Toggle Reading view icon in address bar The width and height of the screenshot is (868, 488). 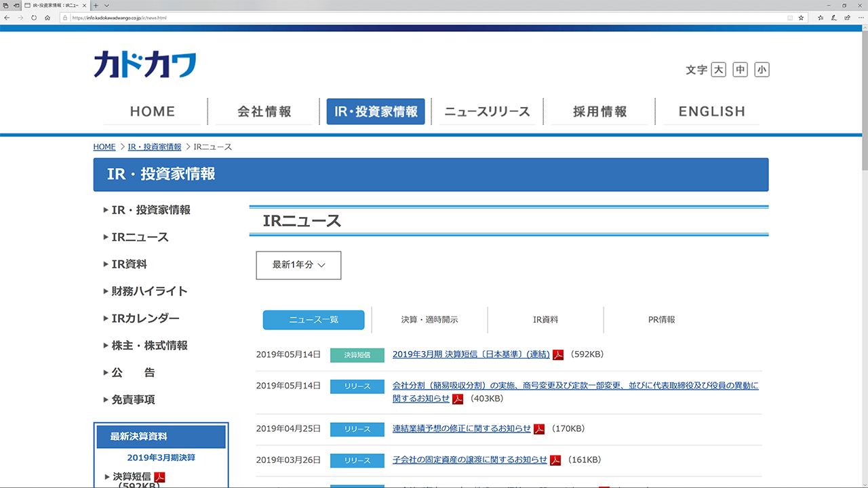point(790,18)
